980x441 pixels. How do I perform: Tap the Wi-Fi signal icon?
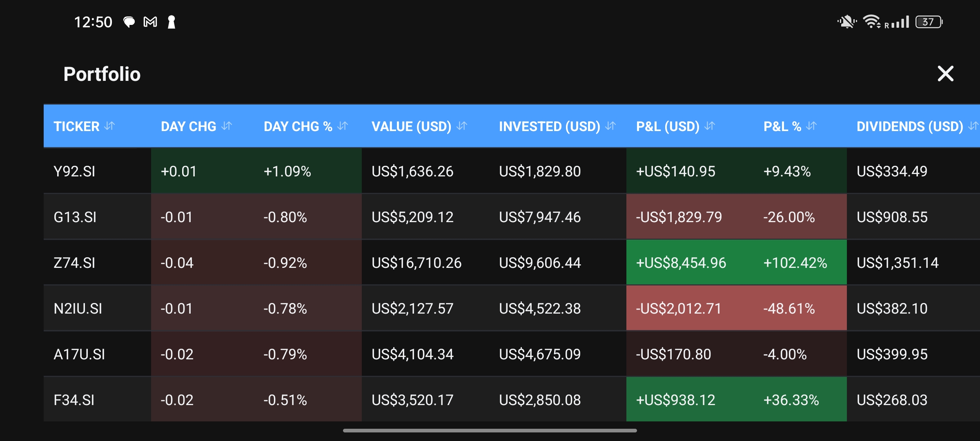pyautogui.click(x=872, y=22)
